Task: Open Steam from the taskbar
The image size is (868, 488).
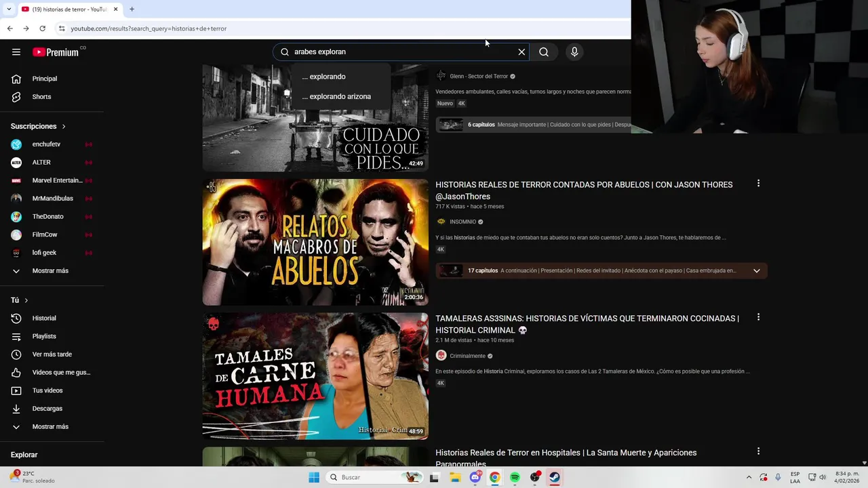Action: (x=555, y=477)
